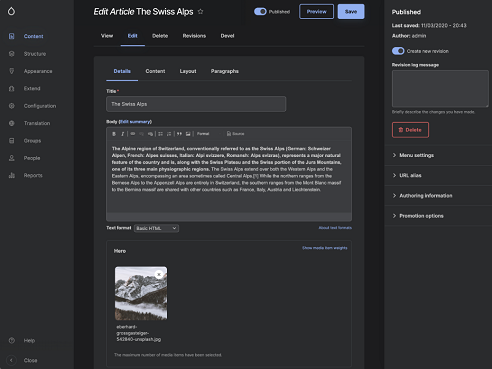
Task: Open the Groups sidebar icon
Action: [12, 141]
